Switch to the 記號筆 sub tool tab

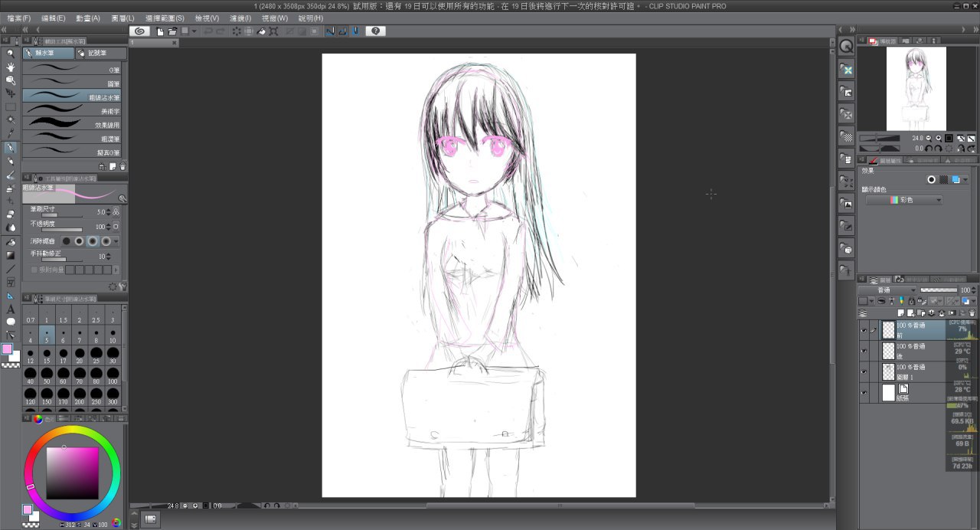(x=98, y=54)
